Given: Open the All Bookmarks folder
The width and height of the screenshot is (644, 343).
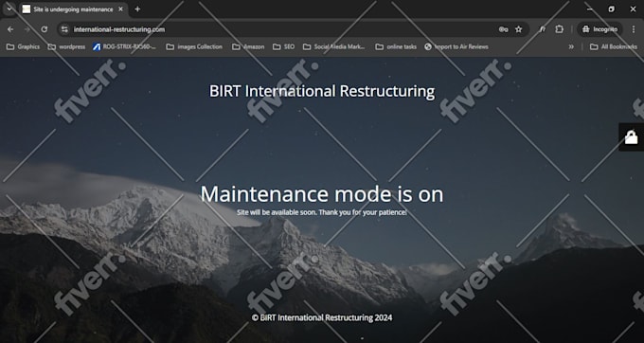Looking at the screenshot, I should [614, 46].
